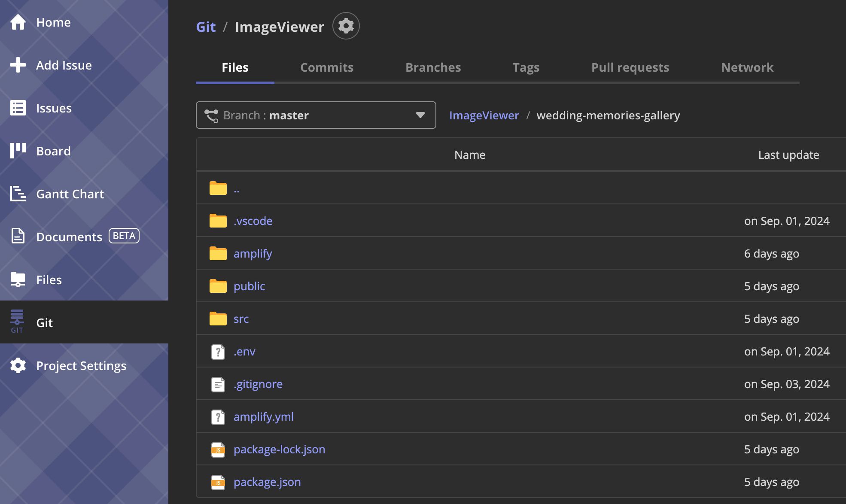This screenshot has height=504, width=846.
Task: Open the package-lock.json file link
Action: (279, 449)
